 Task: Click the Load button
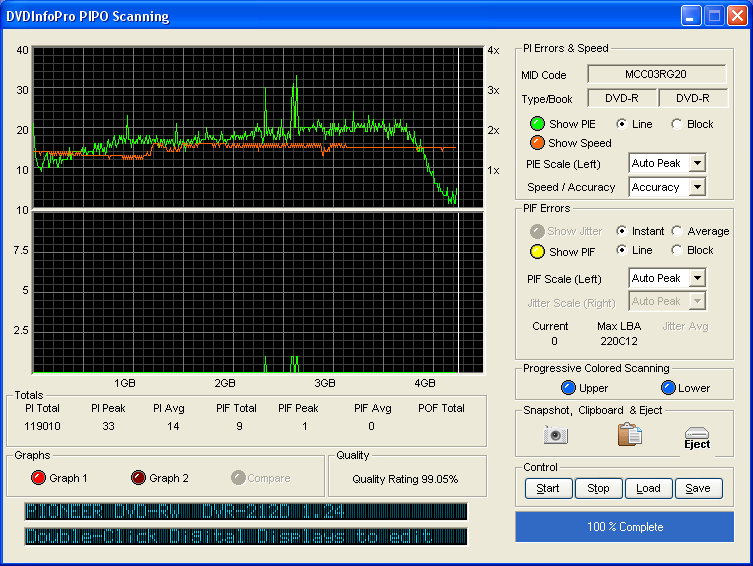pyautogui.click(x=648, y=489)
